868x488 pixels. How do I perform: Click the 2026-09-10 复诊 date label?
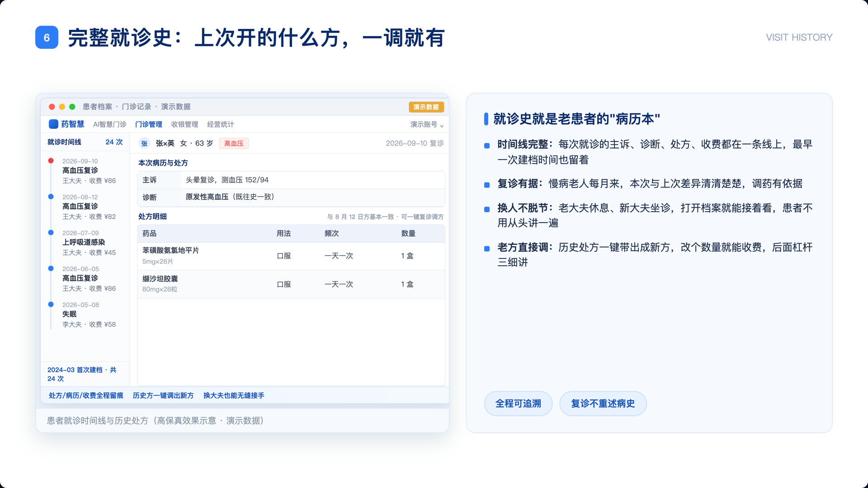pos(415,143)
